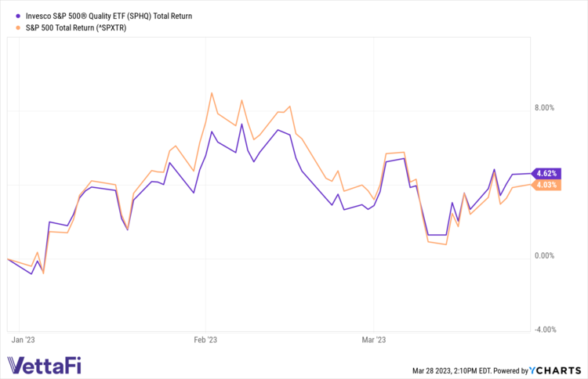Viewport: 588px width, 379px height.
Task: Click the 0.00% y-axis label
Action: [x=543, y=255]
